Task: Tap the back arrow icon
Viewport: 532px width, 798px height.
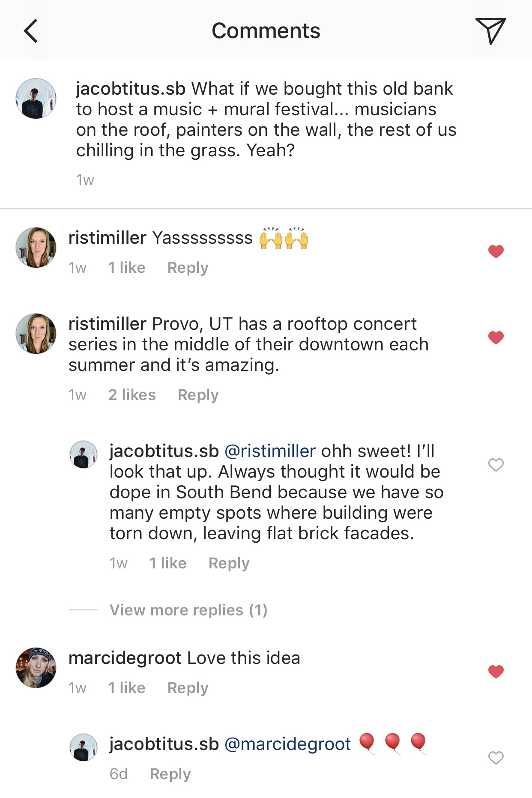Action: point(31,31)
